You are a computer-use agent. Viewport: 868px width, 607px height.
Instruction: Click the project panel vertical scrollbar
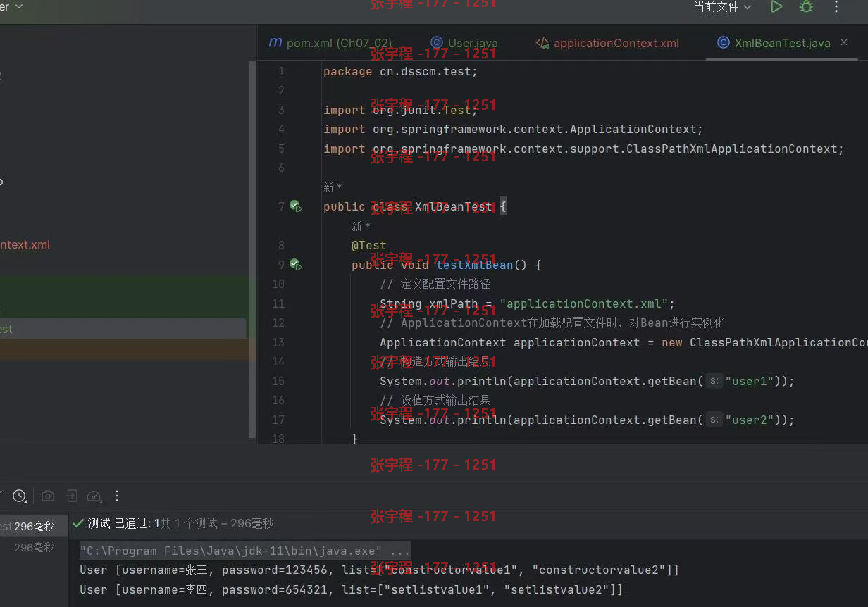coord(253,248)
